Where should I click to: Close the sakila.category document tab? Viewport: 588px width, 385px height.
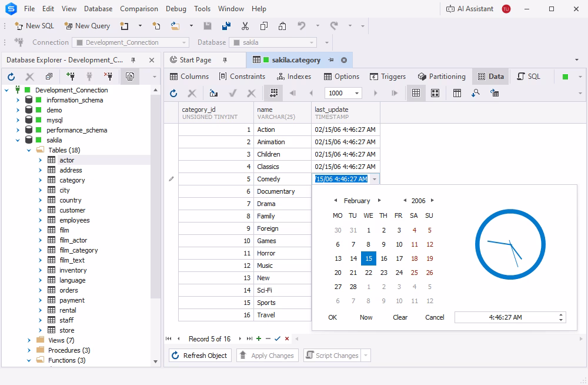pos(344,60)
